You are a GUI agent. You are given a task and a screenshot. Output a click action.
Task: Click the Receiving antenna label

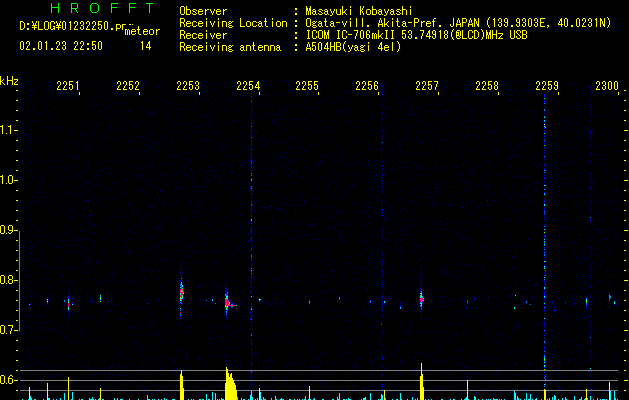(230, 47)
